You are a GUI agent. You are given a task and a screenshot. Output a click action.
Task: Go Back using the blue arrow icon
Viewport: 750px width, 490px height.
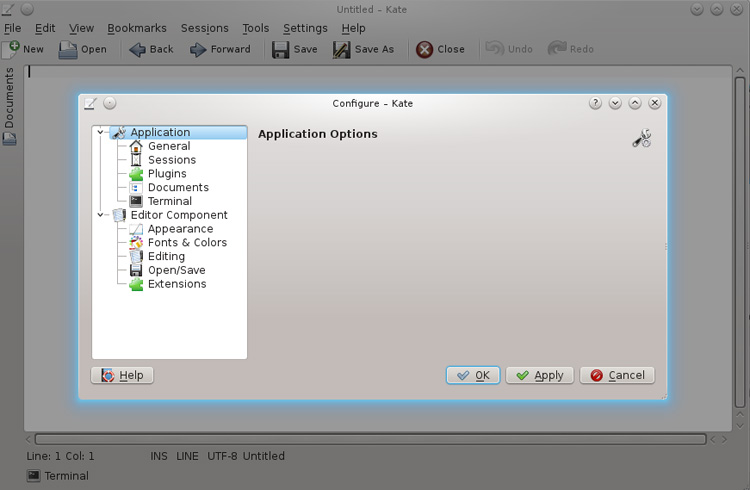point(137,49)
